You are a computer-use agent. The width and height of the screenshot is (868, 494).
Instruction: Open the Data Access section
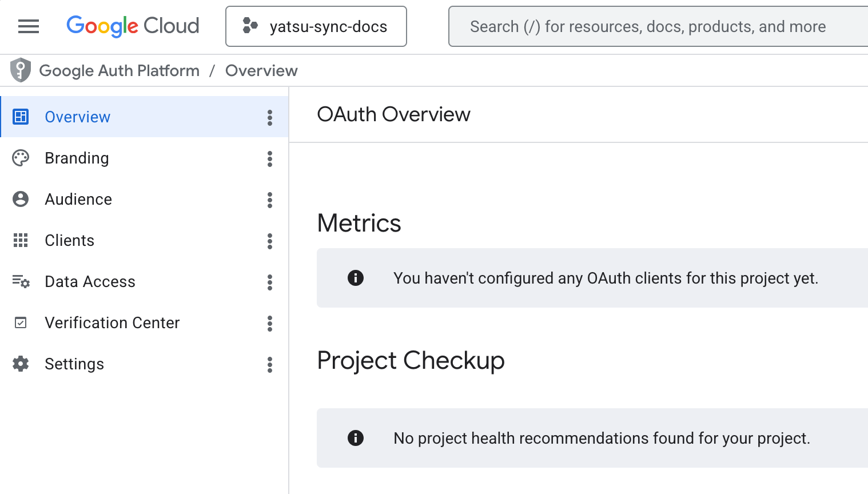(90, 282)
